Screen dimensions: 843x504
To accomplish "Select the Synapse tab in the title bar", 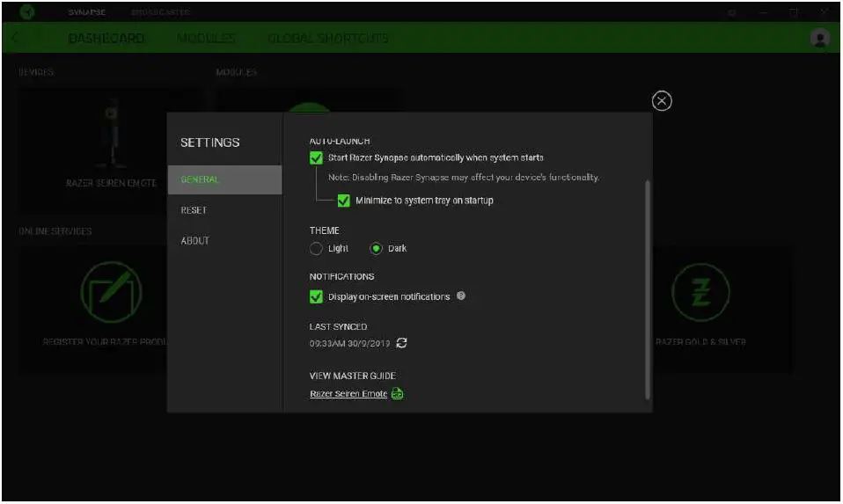I will pos(86,12).
